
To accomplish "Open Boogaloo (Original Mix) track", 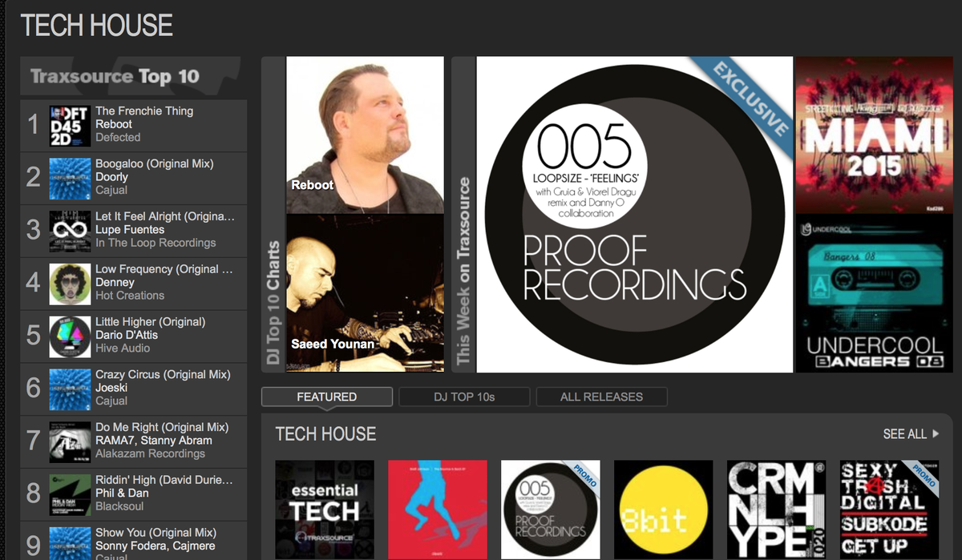I will [155, 163].
